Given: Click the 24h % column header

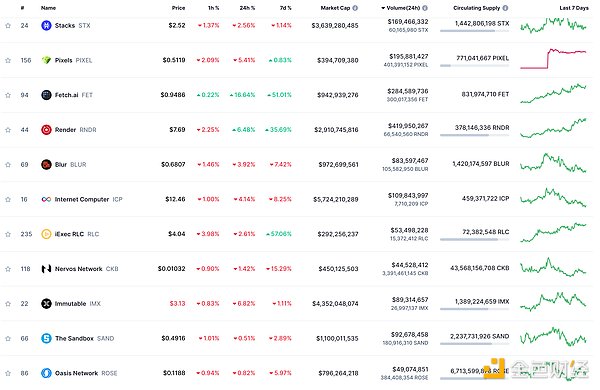Looking at the screenshot, I should [x=247, y=8].
